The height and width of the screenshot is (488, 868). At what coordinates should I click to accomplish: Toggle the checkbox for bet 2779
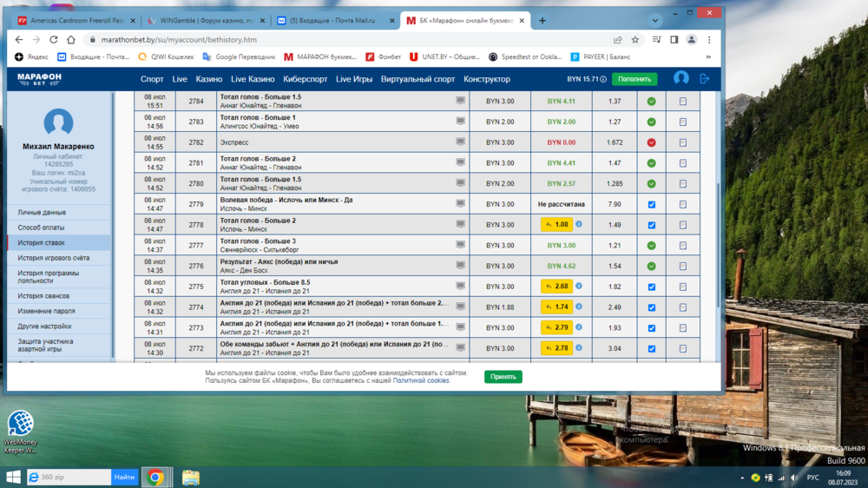click(651, 205)
